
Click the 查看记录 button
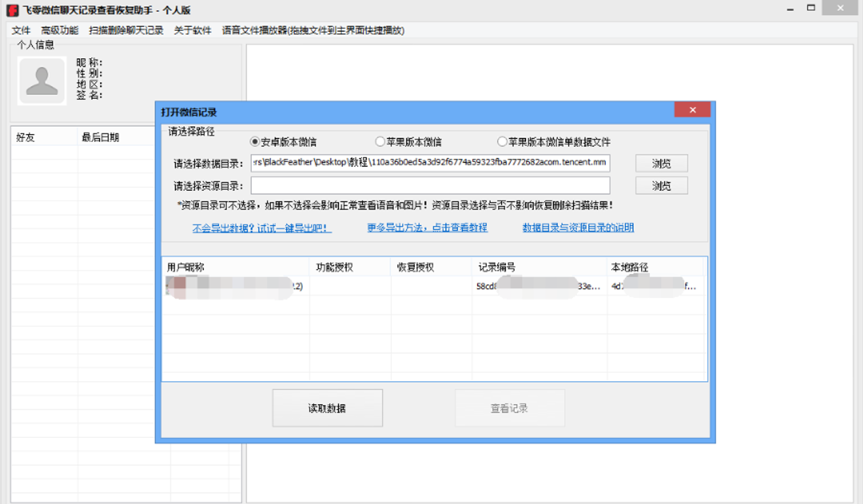coord(510,409)
